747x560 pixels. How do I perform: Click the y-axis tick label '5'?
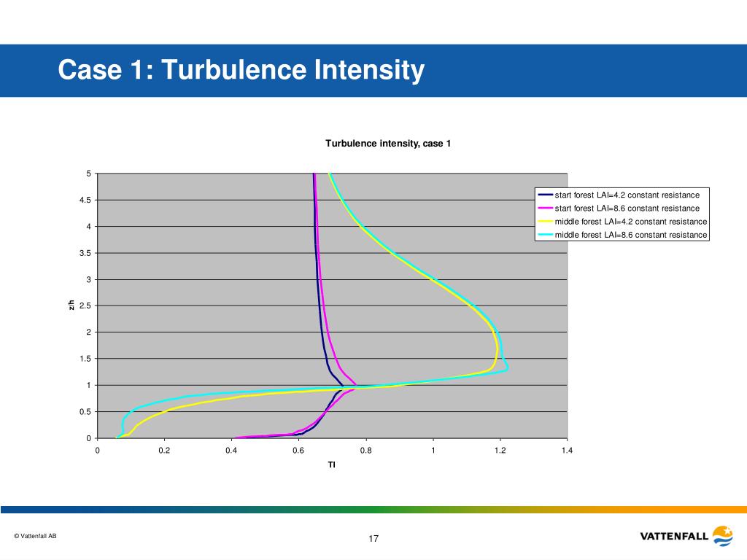88,174
